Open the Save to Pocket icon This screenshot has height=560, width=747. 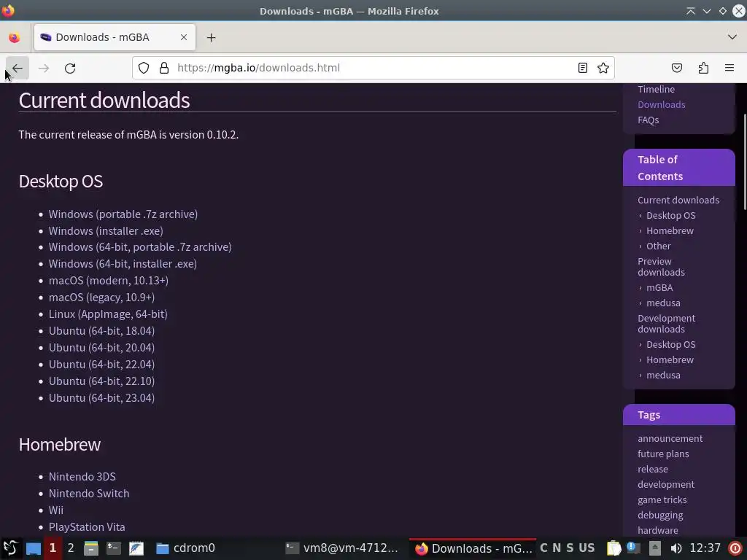[676, 68]
